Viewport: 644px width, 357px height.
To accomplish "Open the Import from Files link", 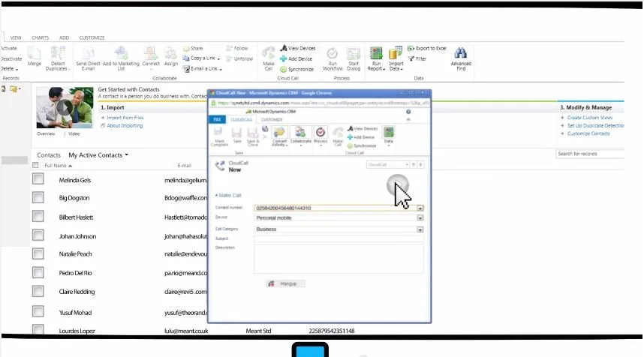I will [125, 117].
